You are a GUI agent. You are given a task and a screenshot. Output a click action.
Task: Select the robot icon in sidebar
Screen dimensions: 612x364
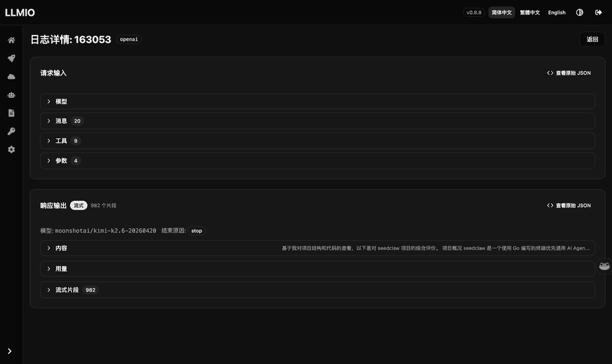11,95
